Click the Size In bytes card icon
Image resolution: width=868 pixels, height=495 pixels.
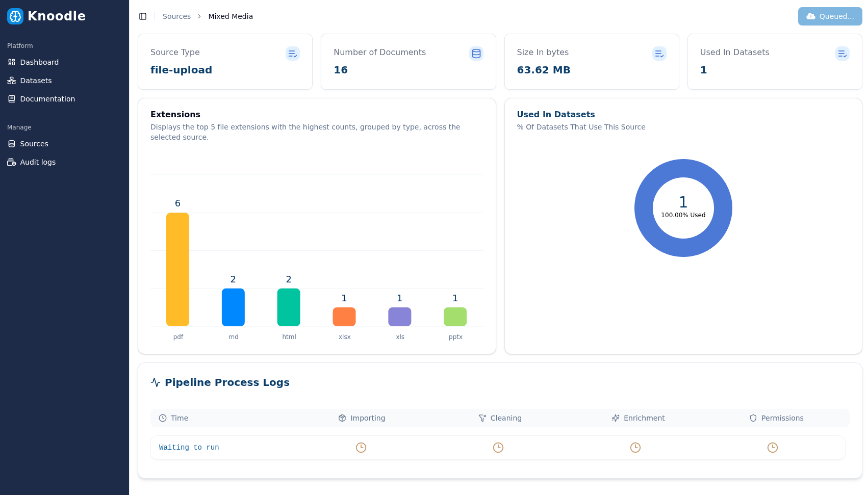coord(659,54)
